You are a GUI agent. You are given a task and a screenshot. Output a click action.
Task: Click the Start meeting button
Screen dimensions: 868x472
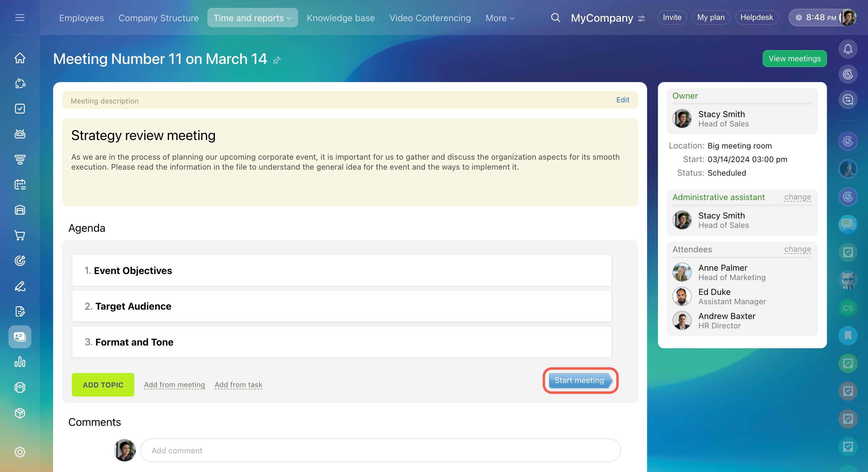[x=579, y=380]
